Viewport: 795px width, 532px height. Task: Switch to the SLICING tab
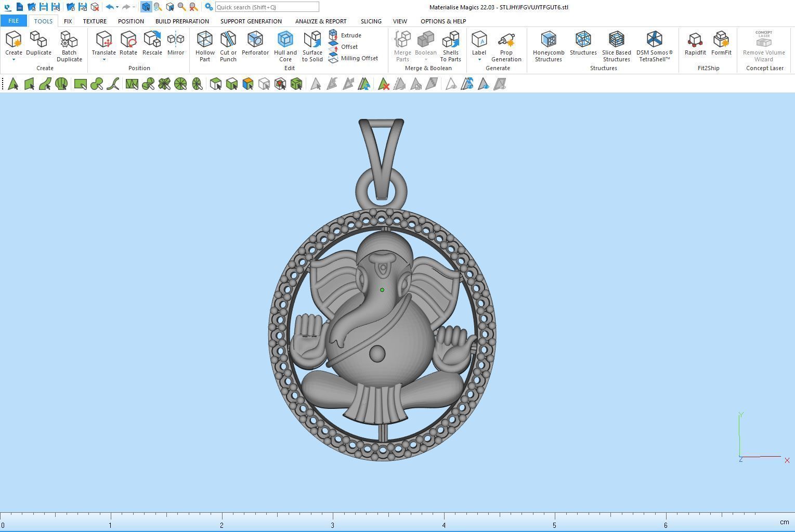(x=371, y=21)
